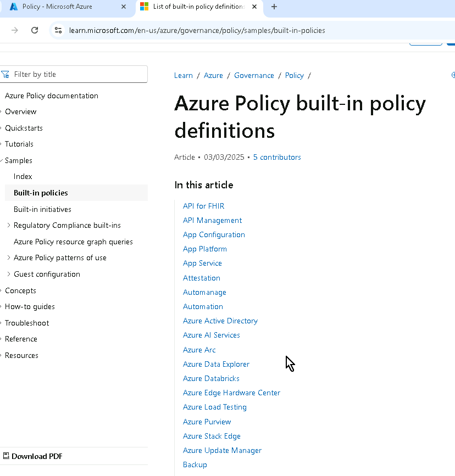Image resolution: width=455 pixels, height=476 pixels.
Task: Jump to Azure AI Services section
Action: [x=212, y=335]
